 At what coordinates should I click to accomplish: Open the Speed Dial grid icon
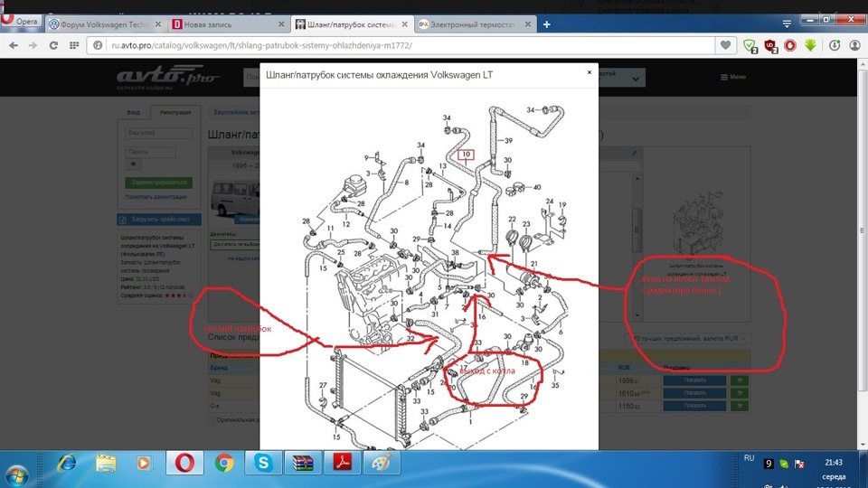[x=73, y=45]
